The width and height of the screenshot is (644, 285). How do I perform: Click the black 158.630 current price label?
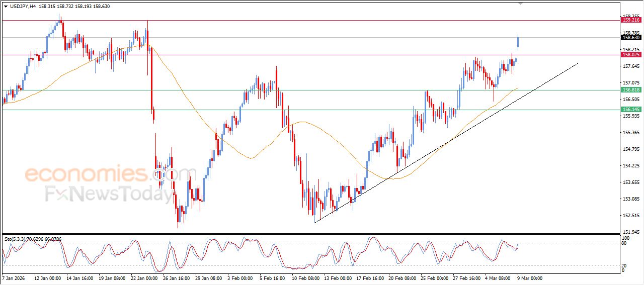click(631, 38)
